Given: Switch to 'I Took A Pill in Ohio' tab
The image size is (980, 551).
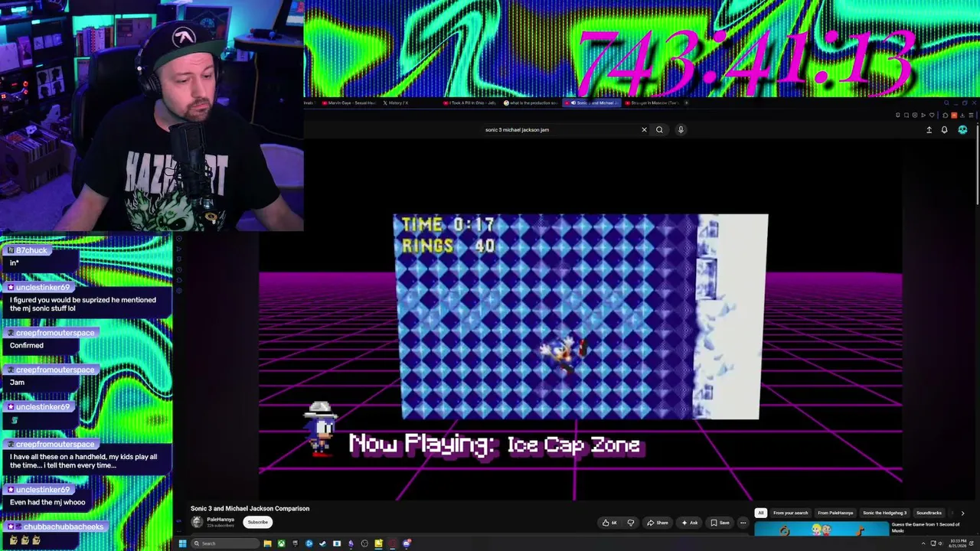Looking at the screenshot, I should tap(471, 103).
